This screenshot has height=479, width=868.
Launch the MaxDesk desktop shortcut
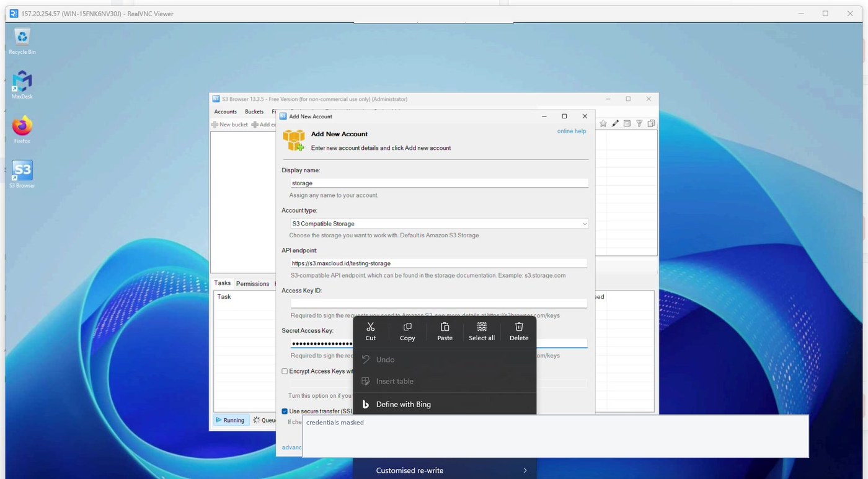22,85
